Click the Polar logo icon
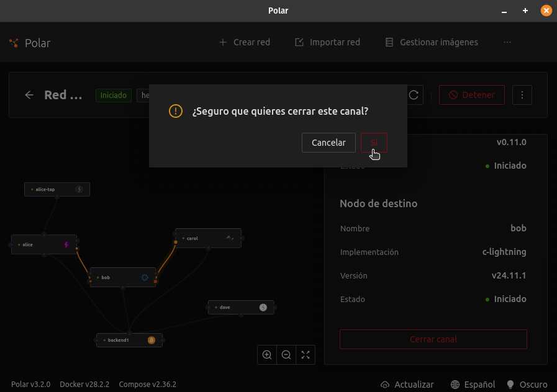Screen dimensions: 557x392 tap(14, 43)
